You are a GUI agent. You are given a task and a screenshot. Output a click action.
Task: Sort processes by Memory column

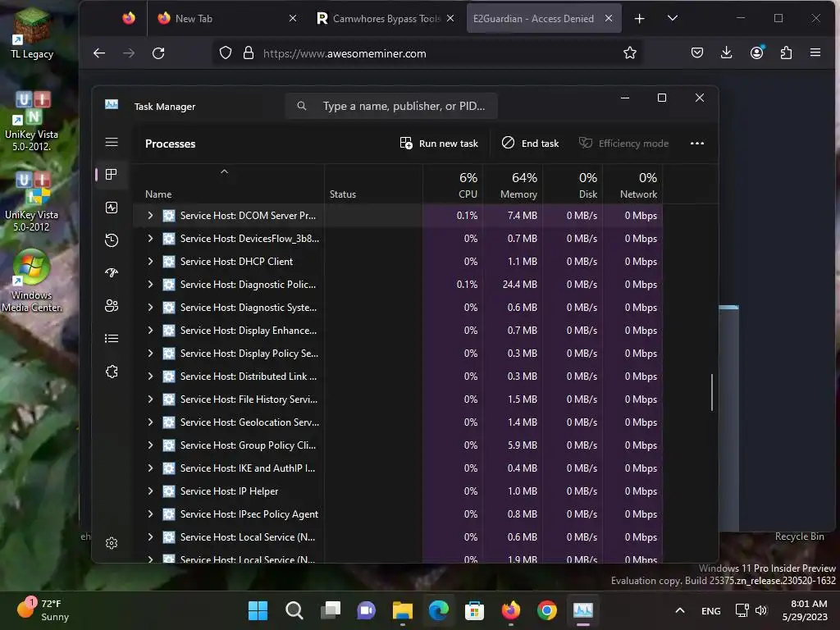(513, 184)
